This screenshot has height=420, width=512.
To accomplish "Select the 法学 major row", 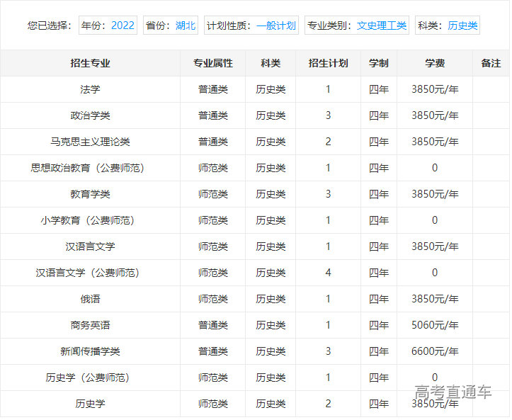I will (x=90, y=89).
